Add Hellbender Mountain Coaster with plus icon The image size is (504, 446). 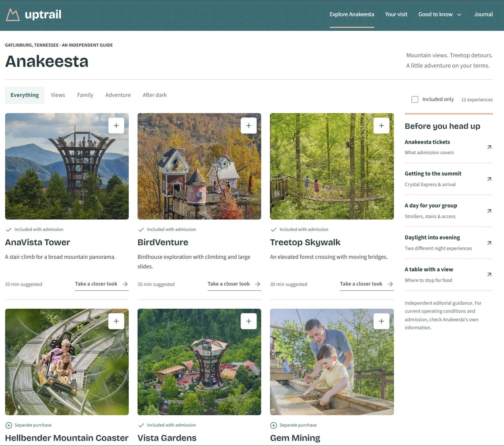point(116,321)
